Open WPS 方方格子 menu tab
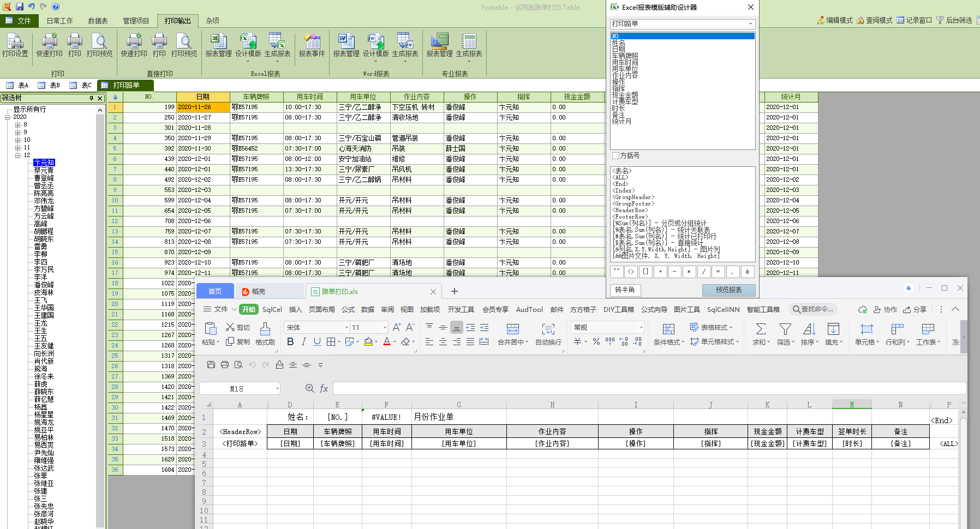The height and width of the screenshot is (529, 980). [x=583, y=309]
